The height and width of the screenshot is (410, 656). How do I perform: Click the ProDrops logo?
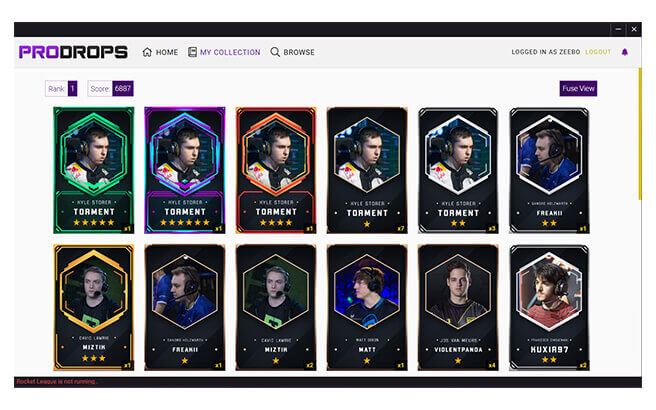[x=73, y=52]
